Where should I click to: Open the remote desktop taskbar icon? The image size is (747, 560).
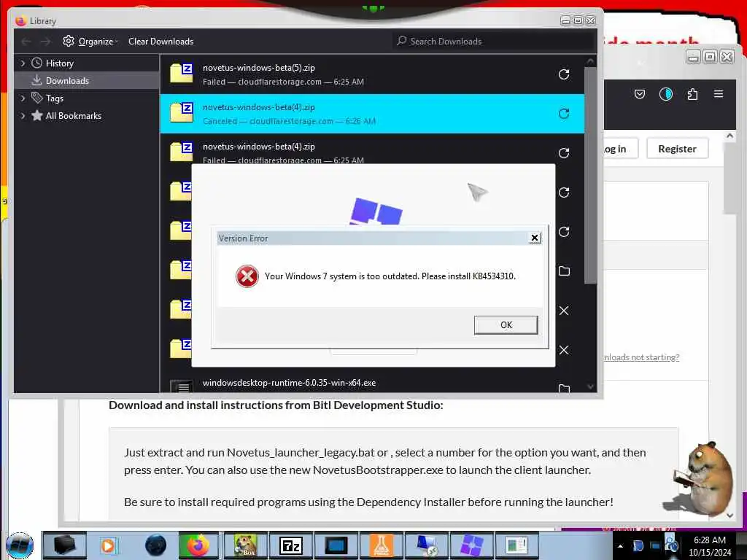tap(426, 545)
